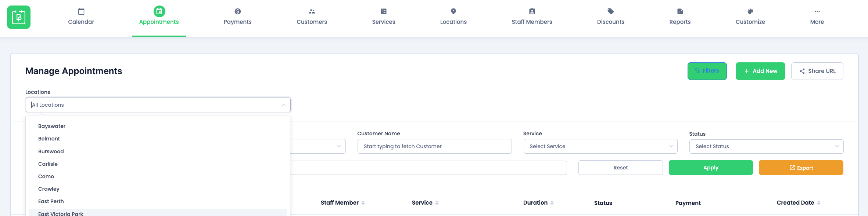Click the Discounts tag icon
Image resolution: width=868 pixels, height=216 pixels.
pyautogui.click(x=611, y=11)
